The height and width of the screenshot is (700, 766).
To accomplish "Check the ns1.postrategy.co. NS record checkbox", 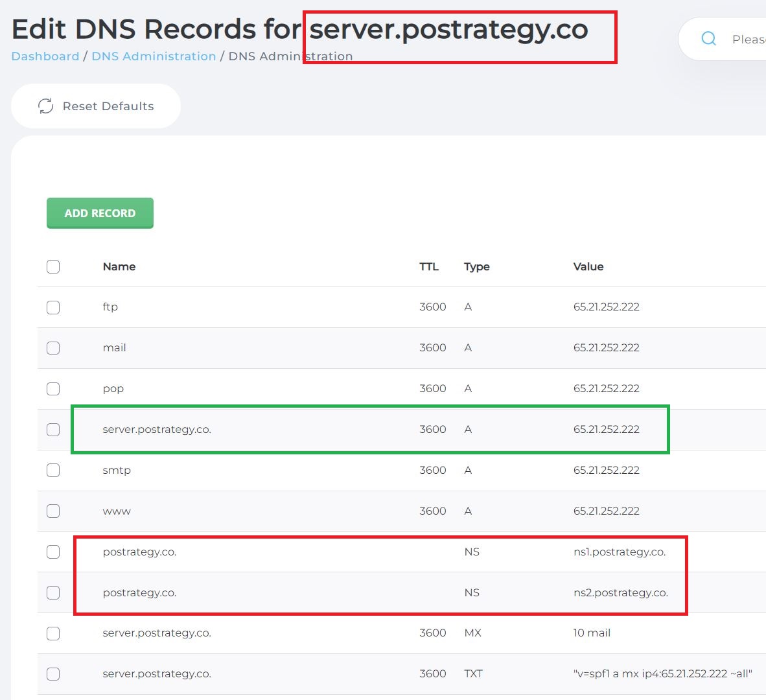I will point(53,552).
